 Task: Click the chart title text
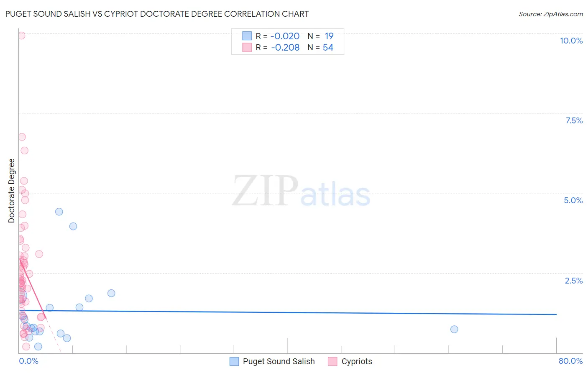(x=157, y=14)
